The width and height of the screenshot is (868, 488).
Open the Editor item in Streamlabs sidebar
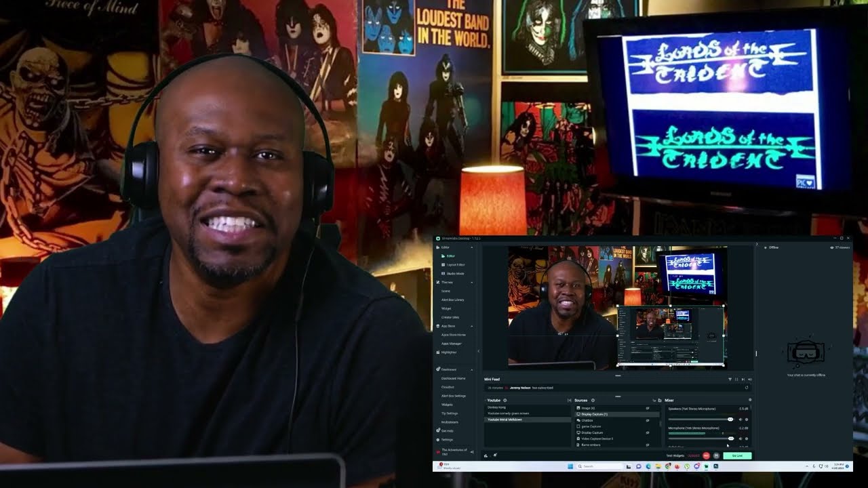coord(450,256)
